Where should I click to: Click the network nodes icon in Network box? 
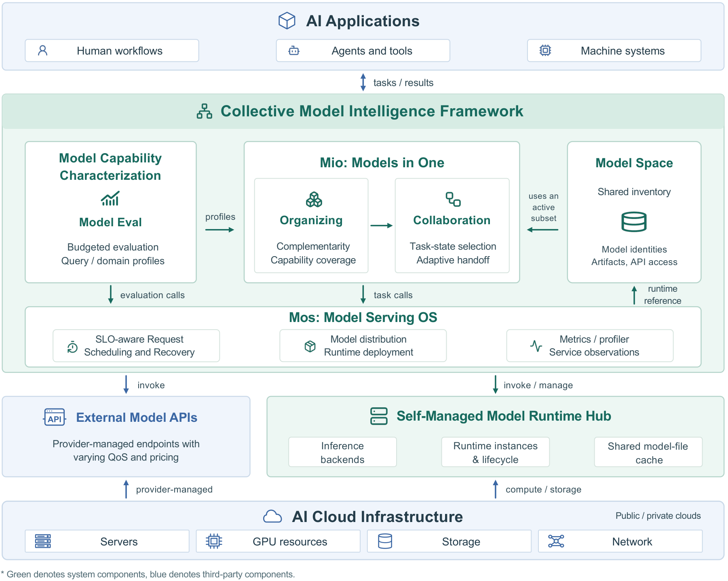pyautogui.click(x=556, y=541)
